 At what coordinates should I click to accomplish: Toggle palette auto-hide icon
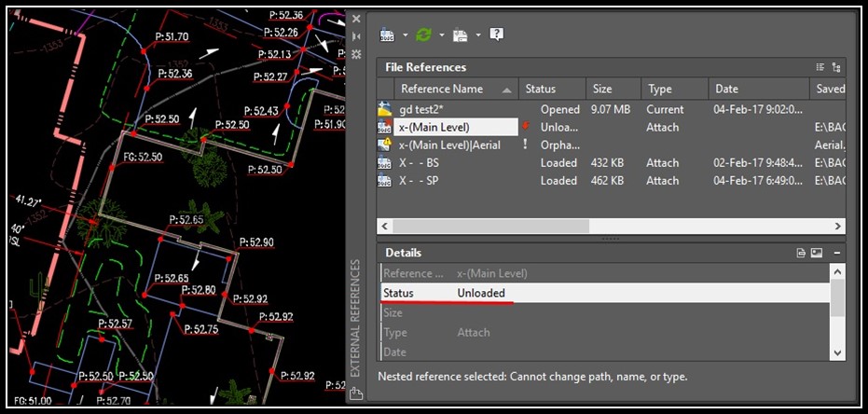point(356,36)
